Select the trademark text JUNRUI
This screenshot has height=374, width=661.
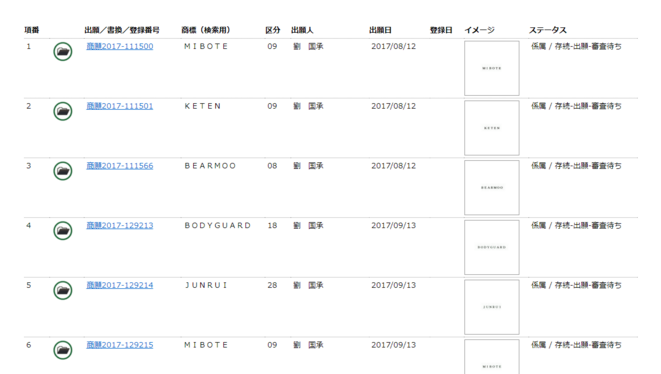click(x=206, y=285)
